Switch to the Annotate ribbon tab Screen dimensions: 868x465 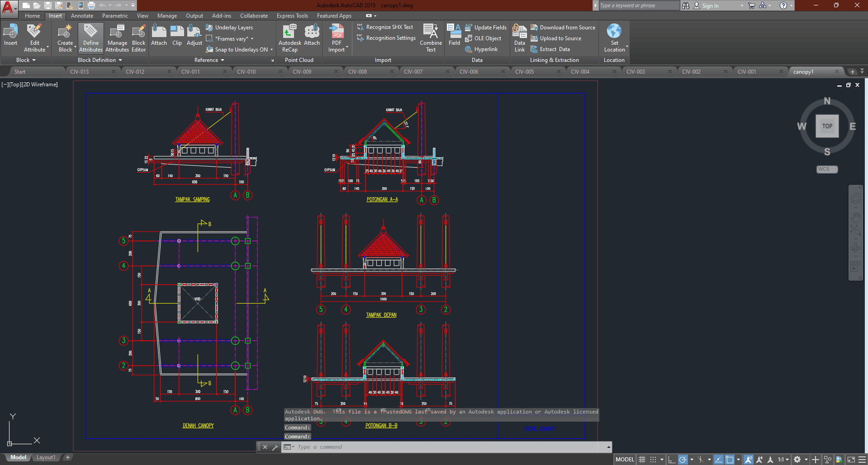point(82,16)
